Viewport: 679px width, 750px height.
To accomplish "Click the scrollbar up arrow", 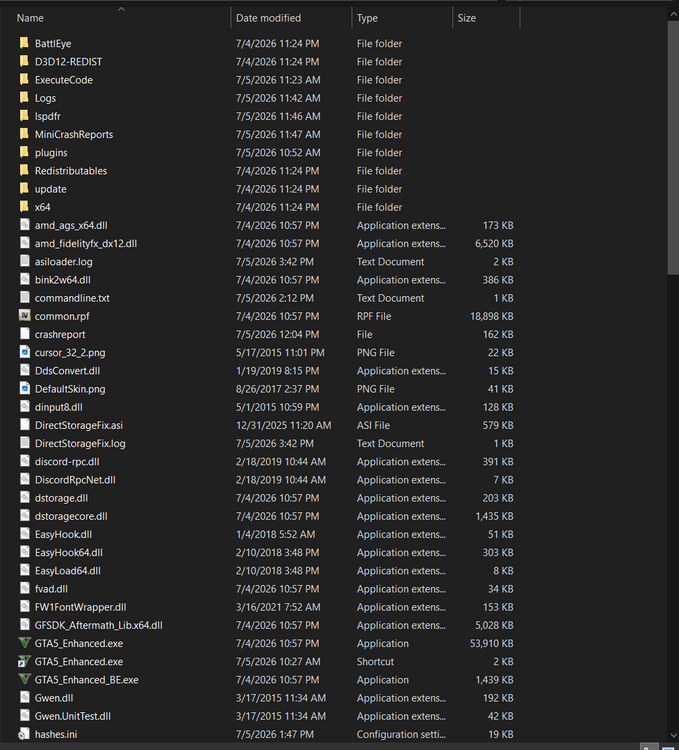I will 673,14.
